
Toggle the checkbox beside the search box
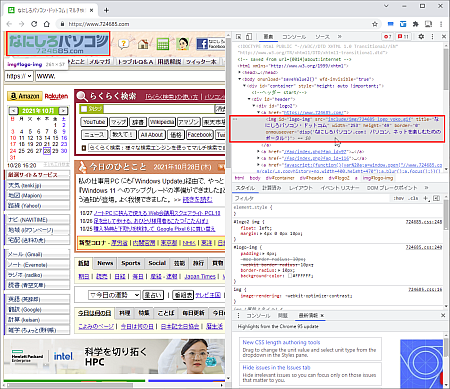tap(84, 109)
